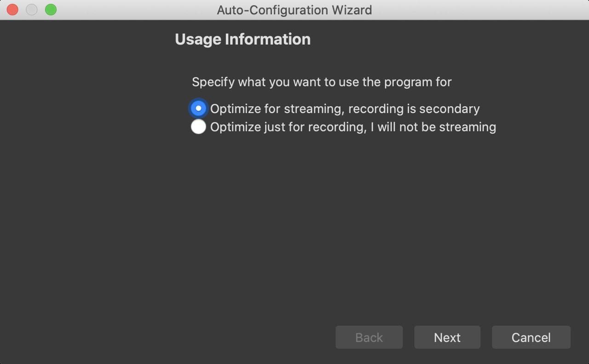Click the blank area left of Back button
This screenshot has height=364, width=589.
coord(184,337)
